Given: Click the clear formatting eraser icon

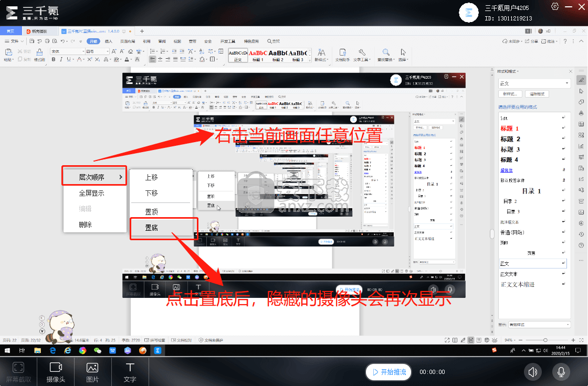Looking at the screenshot, I should coord(131,51).
